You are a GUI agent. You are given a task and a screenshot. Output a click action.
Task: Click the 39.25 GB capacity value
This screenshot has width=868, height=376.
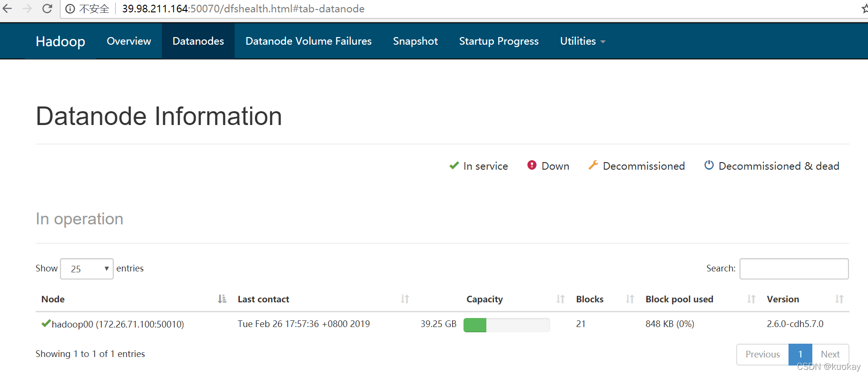[x=438, y=324]
